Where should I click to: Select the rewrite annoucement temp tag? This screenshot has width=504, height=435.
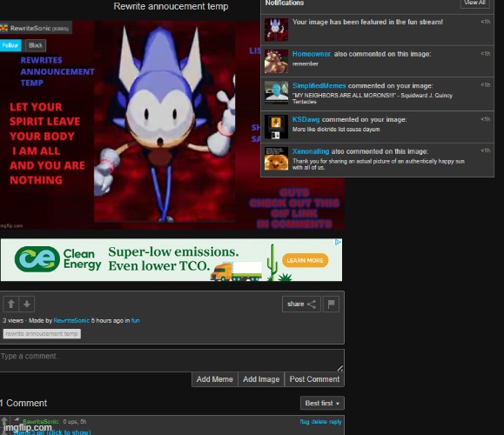42,334
